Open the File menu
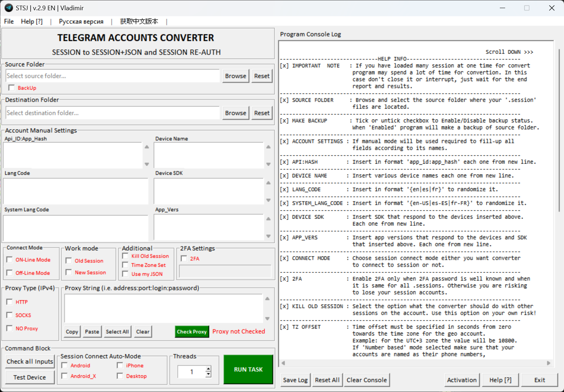 (9, 22)
